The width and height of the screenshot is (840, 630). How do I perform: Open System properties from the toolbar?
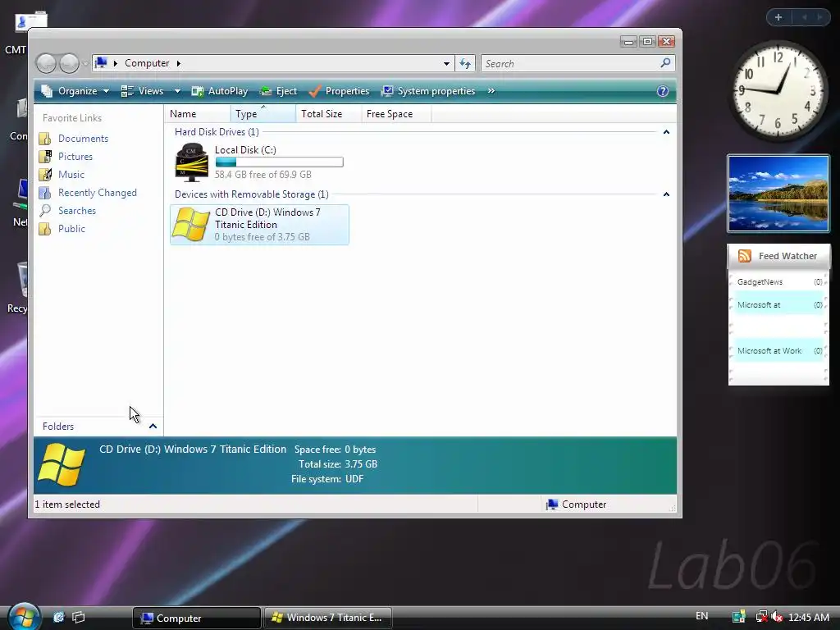click(428, 91)
